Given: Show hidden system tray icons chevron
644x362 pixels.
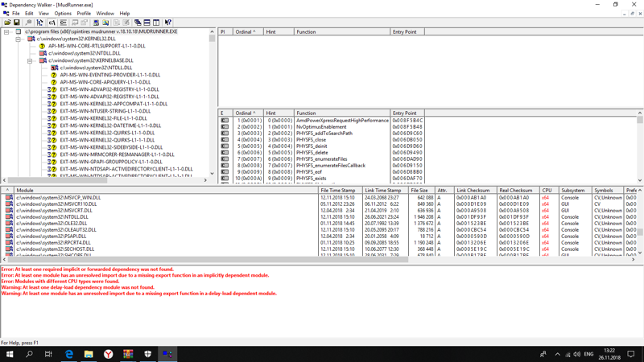Looking at the screenshot, I should (x=557, y=354).
